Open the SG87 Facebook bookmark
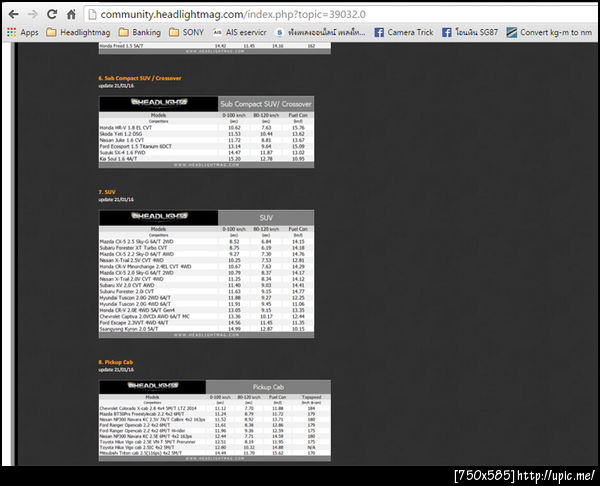The width and height of the screenshot is (600, 486). pyautogui.click(x=470, y=33)
